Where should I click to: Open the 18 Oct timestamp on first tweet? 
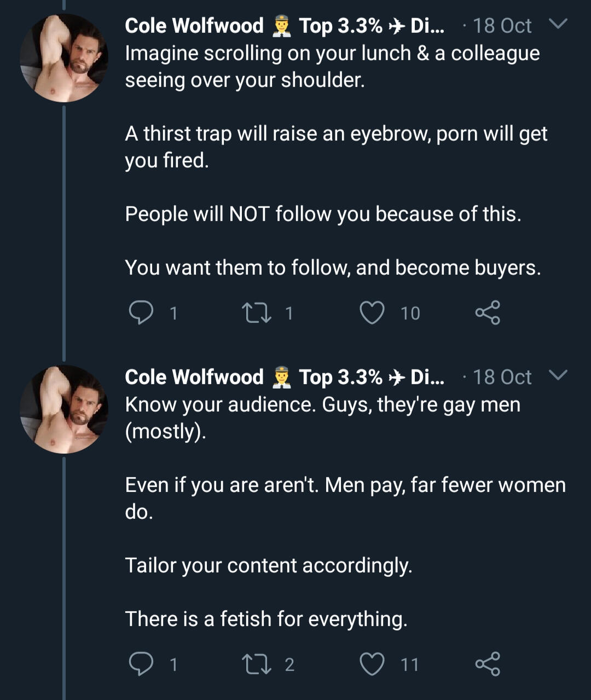tap(502, 26)
